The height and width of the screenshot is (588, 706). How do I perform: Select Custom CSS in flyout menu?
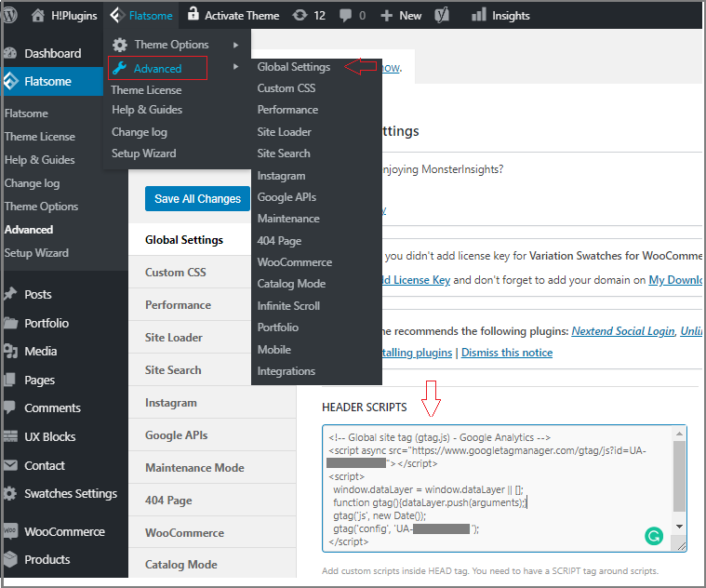286,88
